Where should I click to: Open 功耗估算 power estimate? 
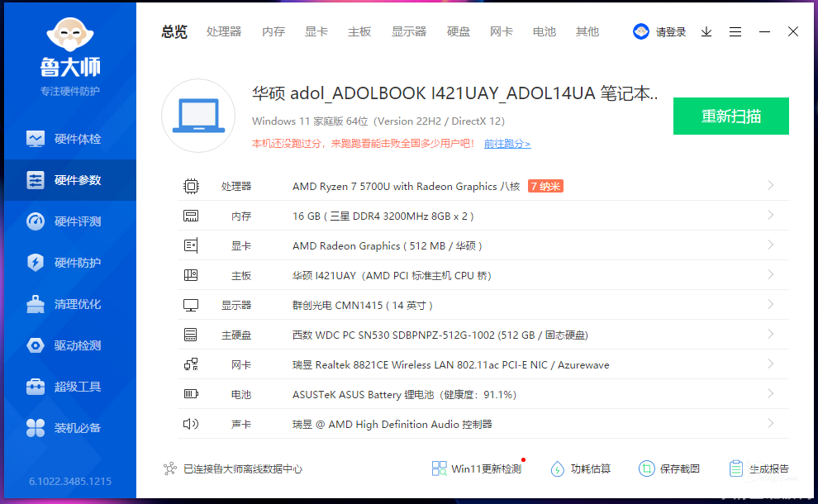[581, 468]
